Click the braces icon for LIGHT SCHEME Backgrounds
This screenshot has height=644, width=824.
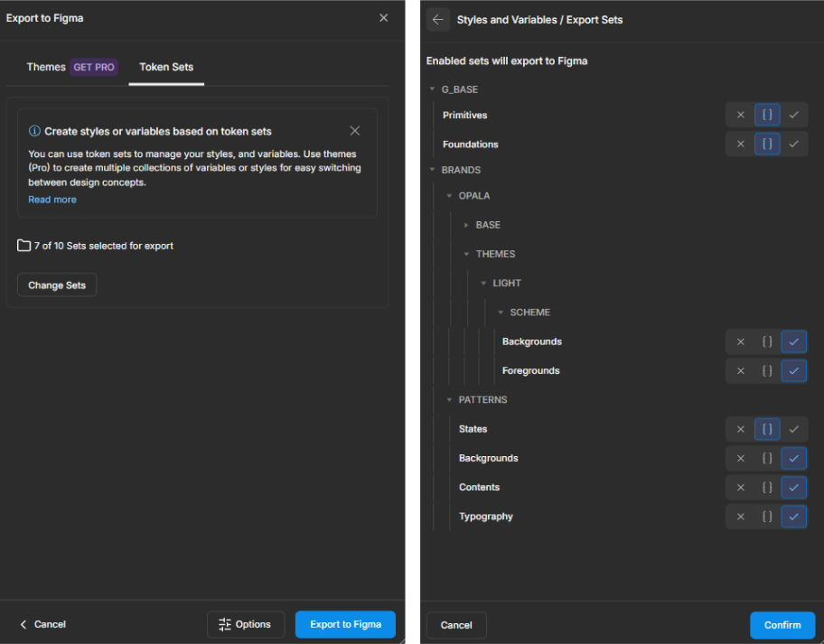tap(766, 341)
